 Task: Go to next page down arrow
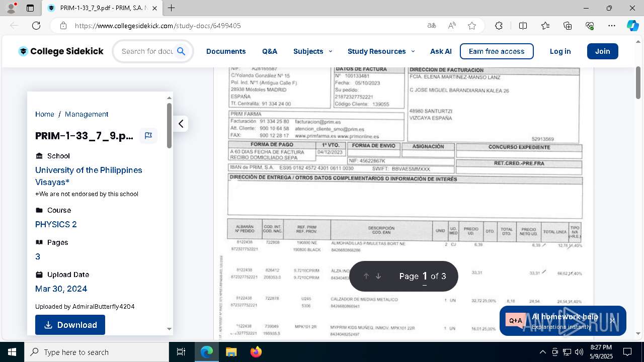click(378, 276)
